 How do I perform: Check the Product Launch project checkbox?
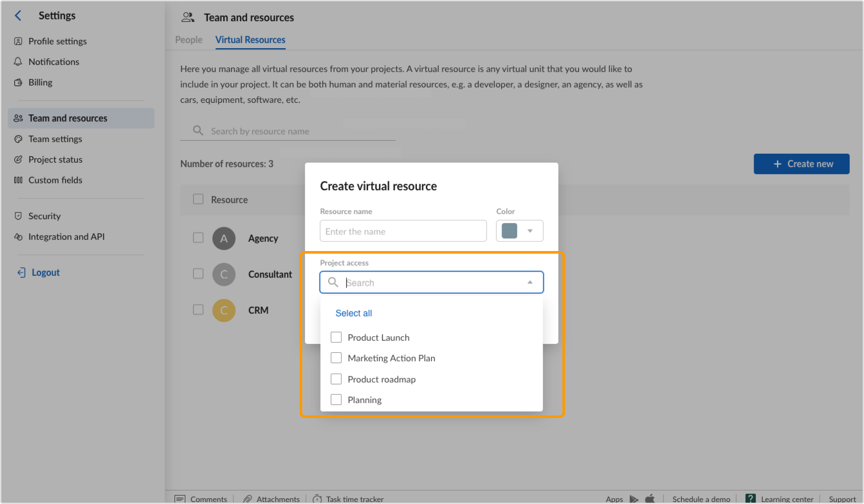(x=336, y=337)
